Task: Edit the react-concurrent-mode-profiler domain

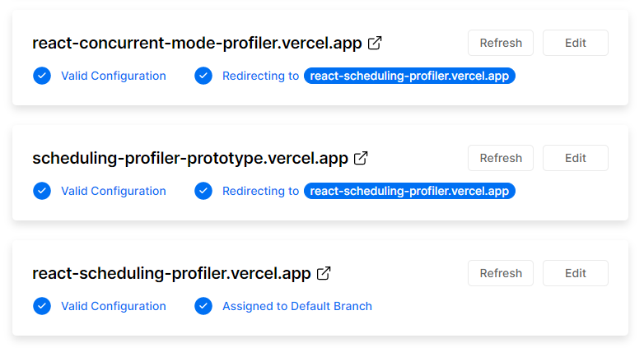Action: click(576, 43)
